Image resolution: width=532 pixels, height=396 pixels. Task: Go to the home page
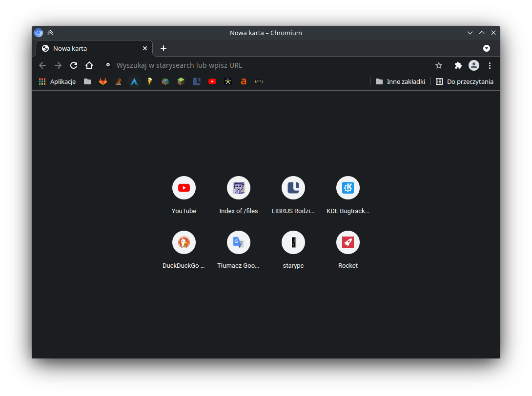click(x=89, y=65)
